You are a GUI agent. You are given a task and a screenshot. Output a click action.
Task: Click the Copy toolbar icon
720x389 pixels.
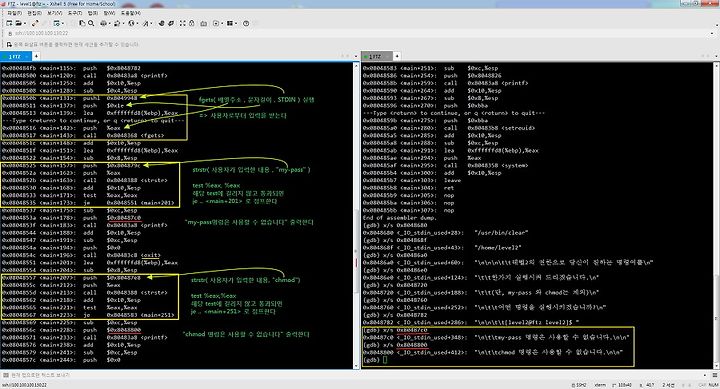tap(82, 23)
